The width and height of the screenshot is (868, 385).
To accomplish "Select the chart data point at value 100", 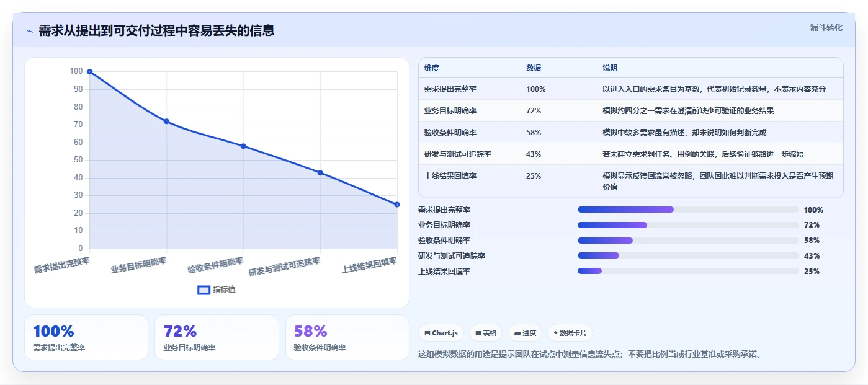I will pyautogui.click(x=90, y=72).
